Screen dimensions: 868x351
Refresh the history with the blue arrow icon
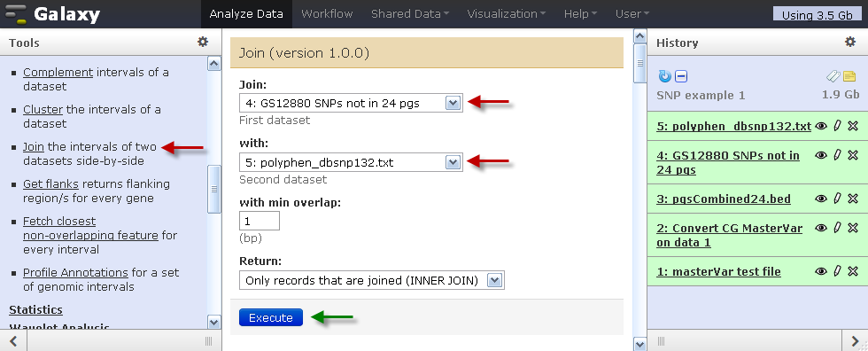point(665,76)
